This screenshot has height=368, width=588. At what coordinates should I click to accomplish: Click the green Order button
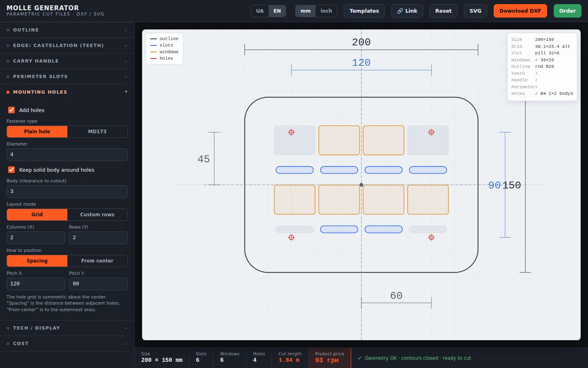568,11
